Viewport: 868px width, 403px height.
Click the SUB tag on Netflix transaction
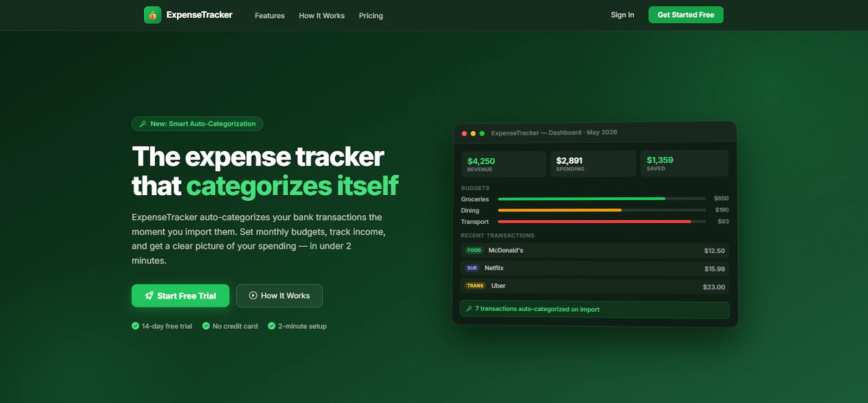click(472, 268)
